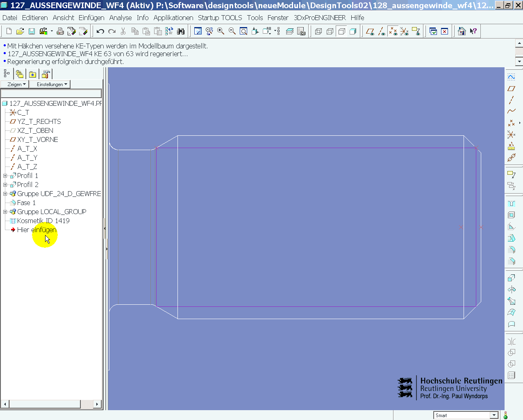Screen dimensions: 523x420
Task: Select the Datum Plane tool on right toolbar
Action: point(511,89)
